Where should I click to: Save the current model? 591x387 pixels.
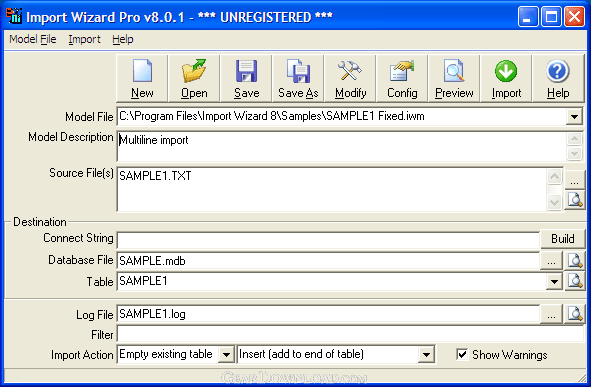[246, 78]
